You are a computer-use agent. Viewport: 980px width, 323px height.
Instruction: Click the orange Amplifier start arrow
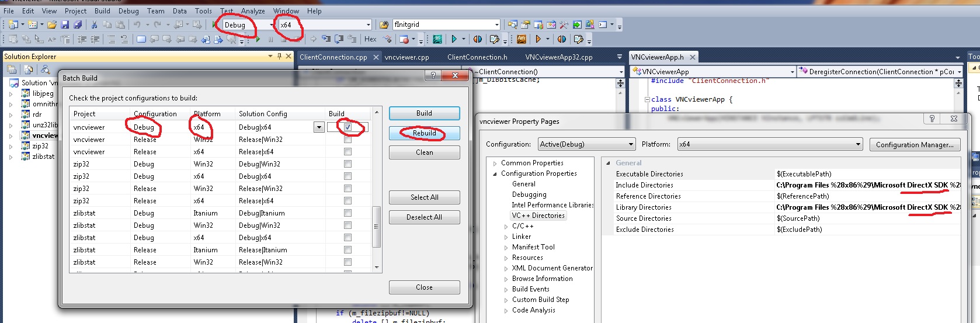(x=538, y=39)
